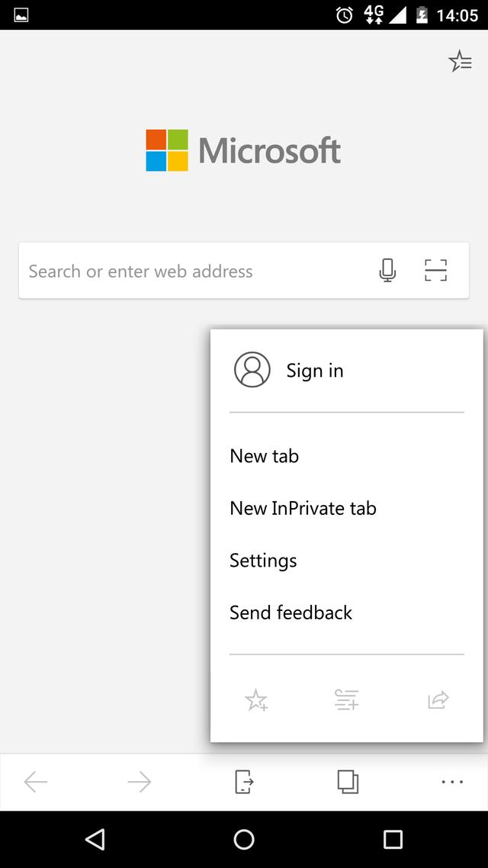This screenshot has height=868, width=488.
Task: Tap the microphone voice search icon
Action: 387,271
